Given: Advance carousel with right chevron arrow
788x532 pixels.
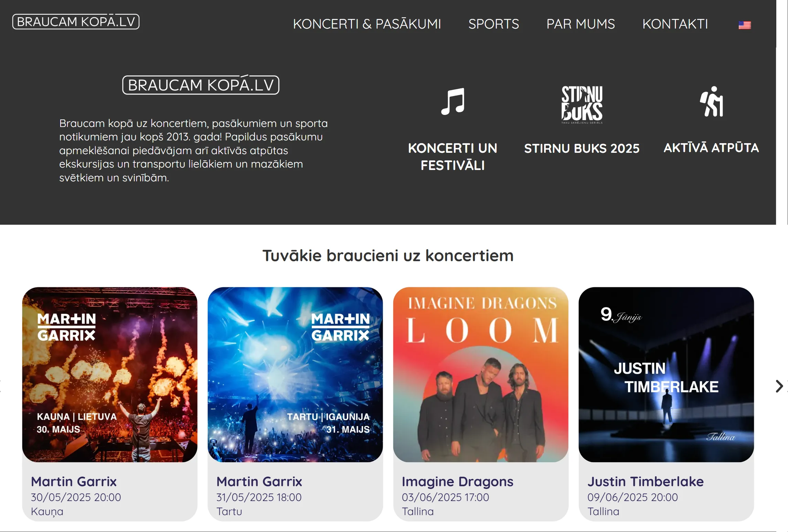Looking at the screenshot, I should [x=779, y=386].
